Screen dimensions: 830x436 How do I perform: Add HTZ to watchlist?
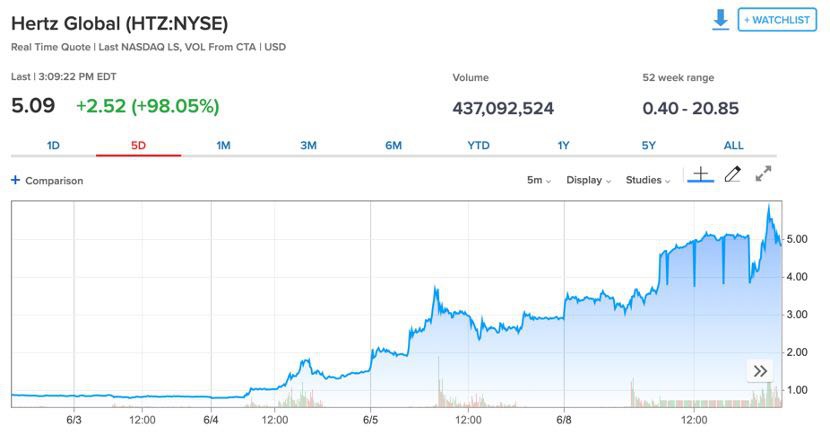pos(777,20)
